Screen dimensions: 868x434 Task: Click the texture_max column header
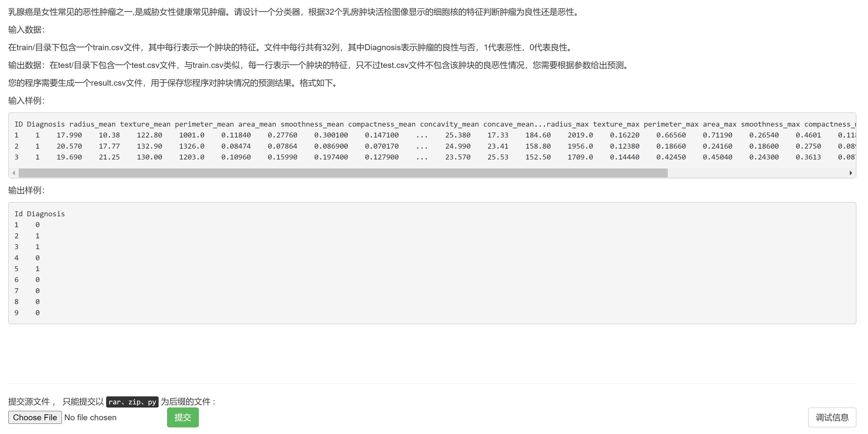tap(616, 124)
